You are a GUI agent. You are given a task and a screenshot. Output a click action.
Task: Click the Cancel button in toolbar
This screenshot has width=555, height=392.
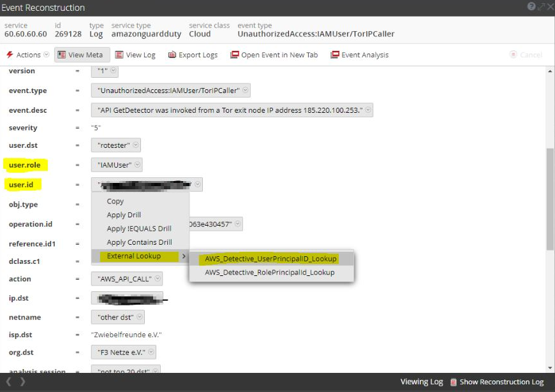[x=526, y=55]
